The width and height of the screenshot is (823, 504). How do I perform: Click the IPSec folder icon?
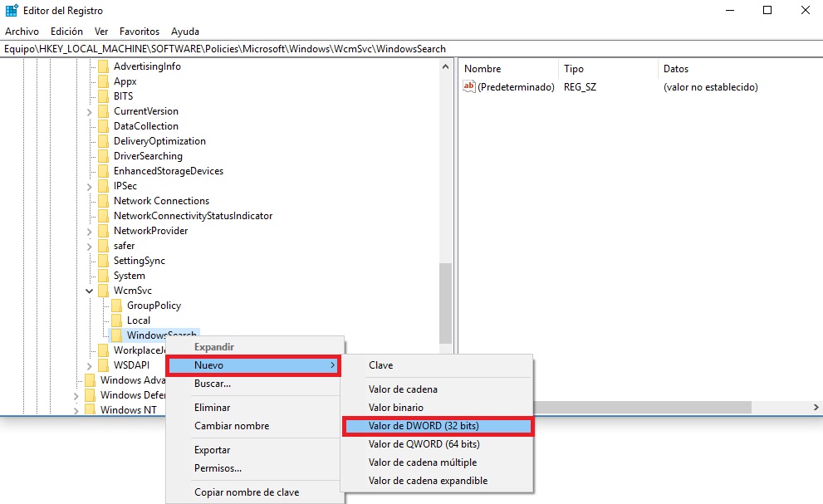coord(104,186)
